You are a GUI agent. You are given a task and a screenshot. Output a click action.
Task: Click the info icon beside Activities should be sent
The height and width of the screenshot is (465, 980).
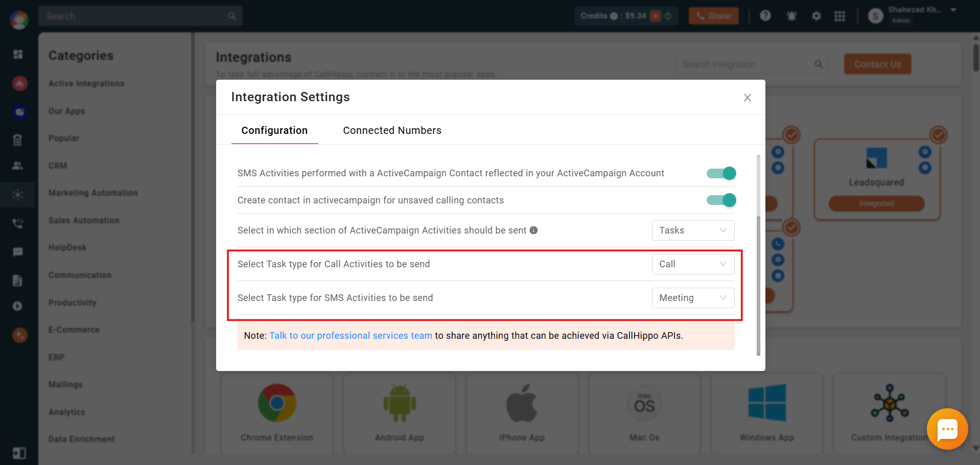(533, 230)
